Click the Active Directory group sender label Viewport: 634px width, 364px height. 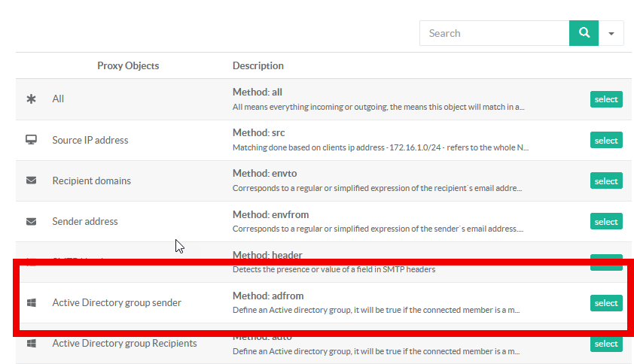[x=117, y=302]
